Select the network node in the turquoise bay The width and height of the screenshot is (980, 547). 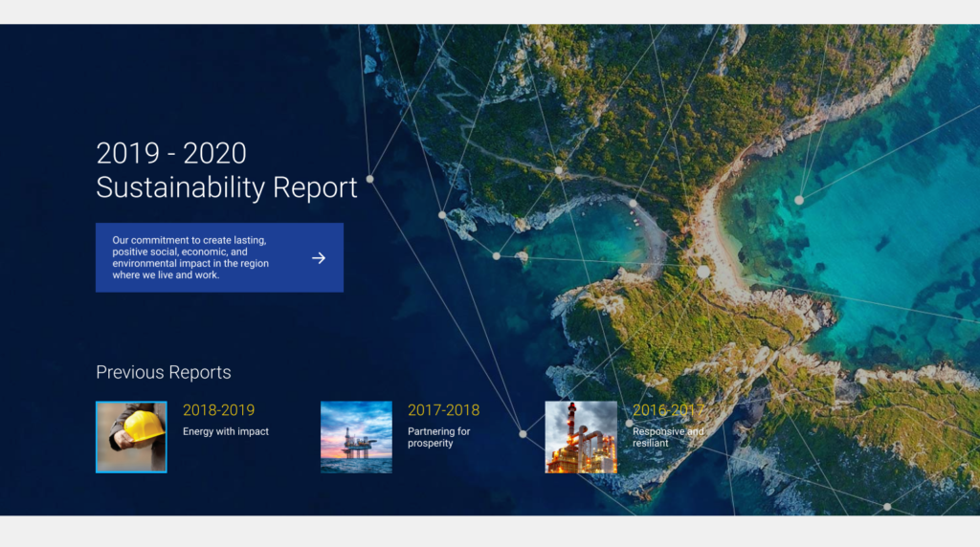tap(799, 200)
